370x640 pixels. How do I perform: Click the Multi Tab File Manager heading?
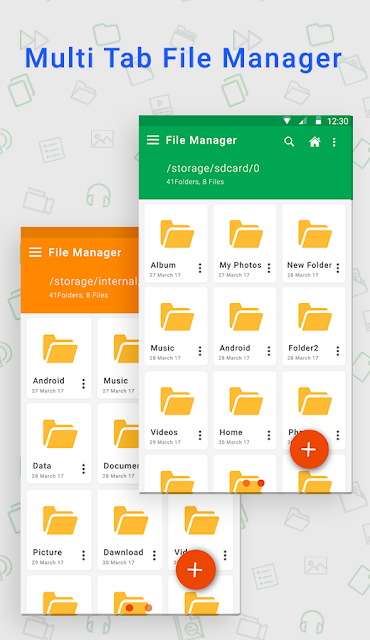(183, 58)
